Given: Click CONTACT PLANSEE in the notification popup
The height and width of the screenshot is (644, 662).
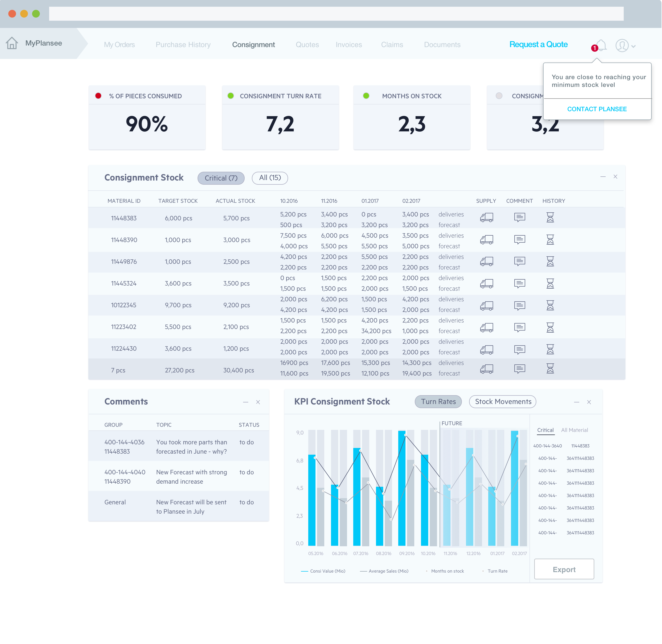Looking at the screenshot, I should click(597, 109).
